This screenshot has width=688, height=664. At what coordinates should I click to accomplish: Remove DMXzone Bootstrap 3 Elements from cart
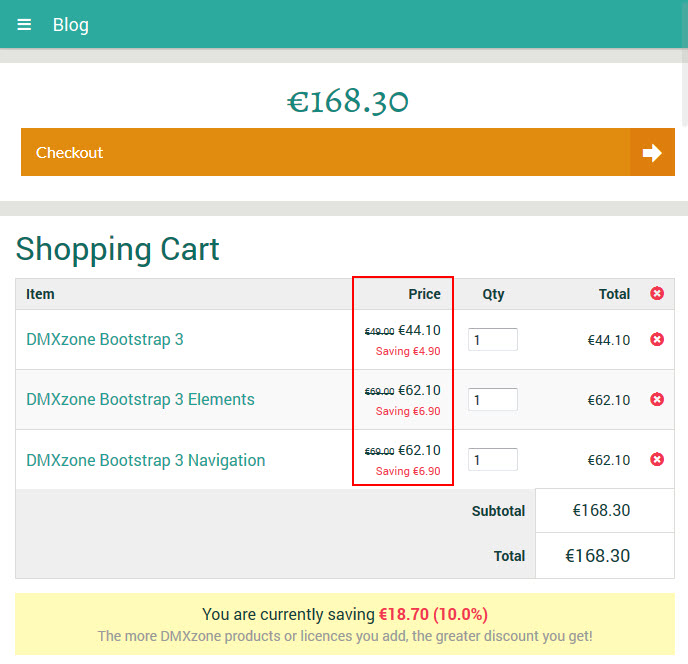(x=657, y=399)
